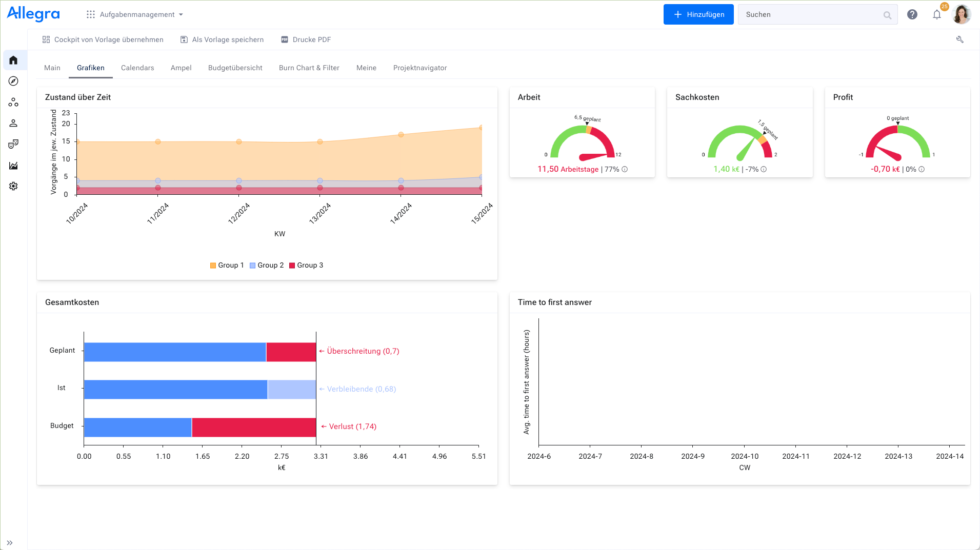The width and height of the screenshot is (980, 550).
Task: Open the Burn Chart & Filter tab
Action: (x=308, y=67)
